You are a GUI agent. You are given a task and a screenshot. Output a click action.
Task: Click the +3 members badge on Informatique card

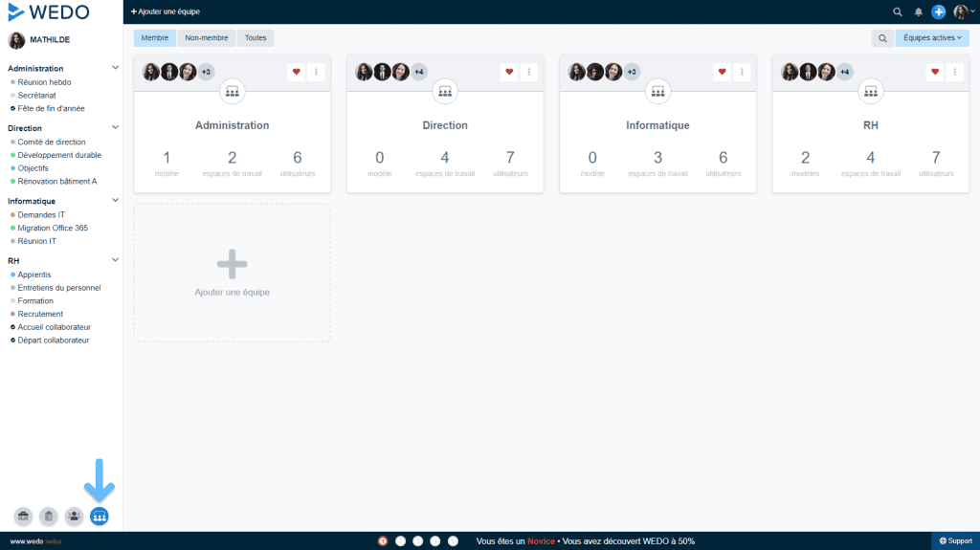(632, 72)
